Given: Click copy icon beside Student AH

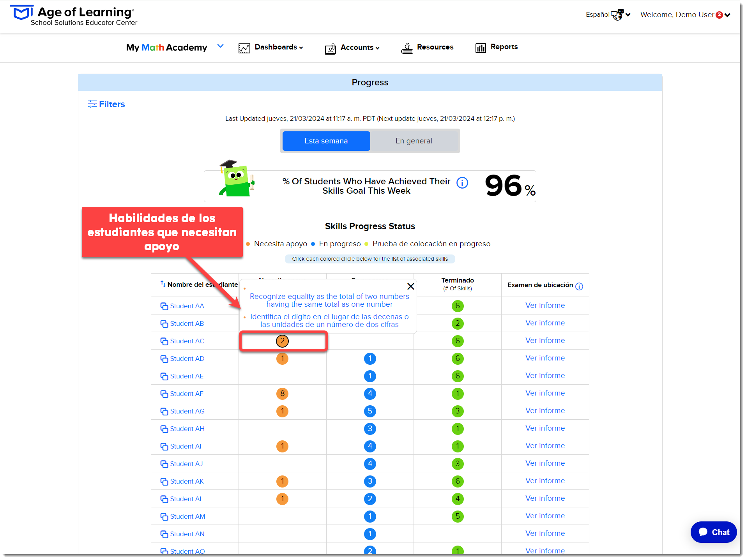Looking at the screenshot, I should pyautogui.click(x=164, y=429).
